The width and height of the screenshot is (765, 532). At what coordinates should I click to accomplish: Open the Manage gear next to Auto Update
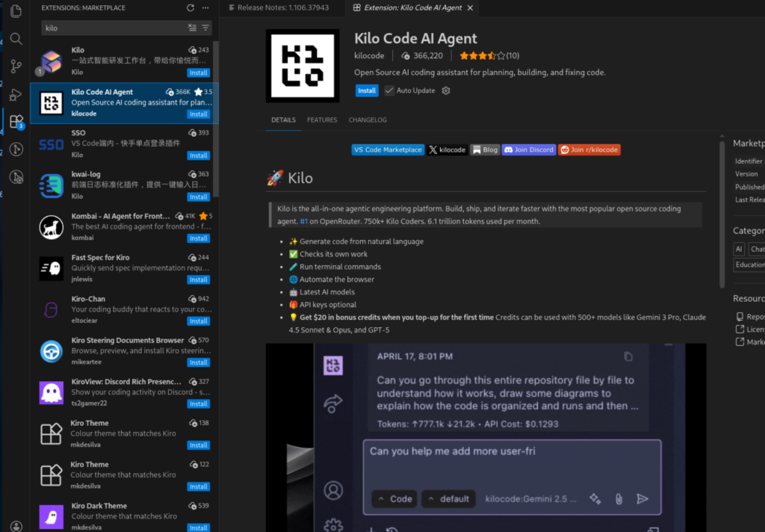coord(446,90)
